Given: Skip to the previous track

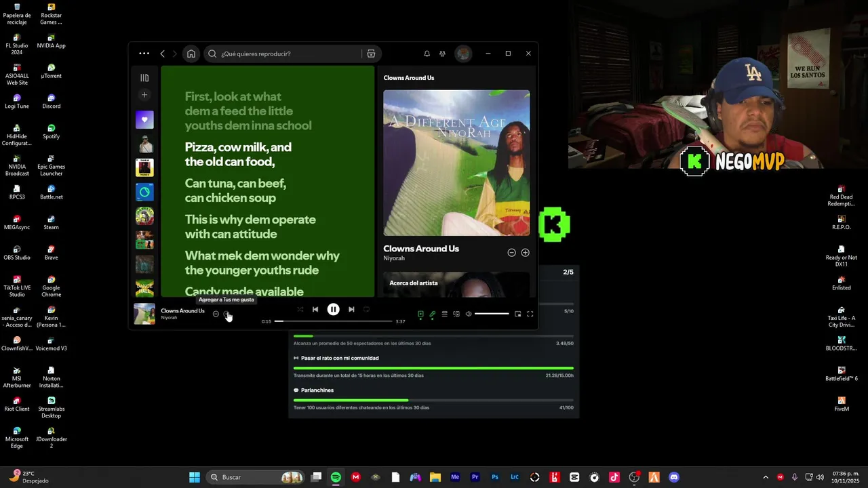Looking at the screenshot, I should [x=315, y=309].
